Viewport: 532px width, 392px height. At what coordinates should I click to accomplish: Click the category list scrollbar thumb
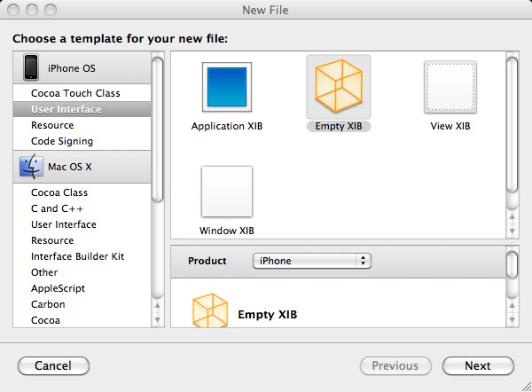tap(158, 129)
